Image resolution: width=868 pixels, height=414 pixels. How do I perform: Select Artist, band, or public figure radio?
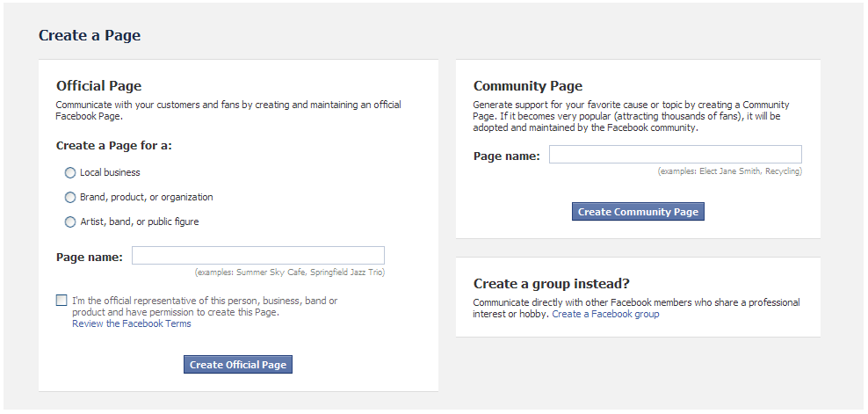[69, 222]
